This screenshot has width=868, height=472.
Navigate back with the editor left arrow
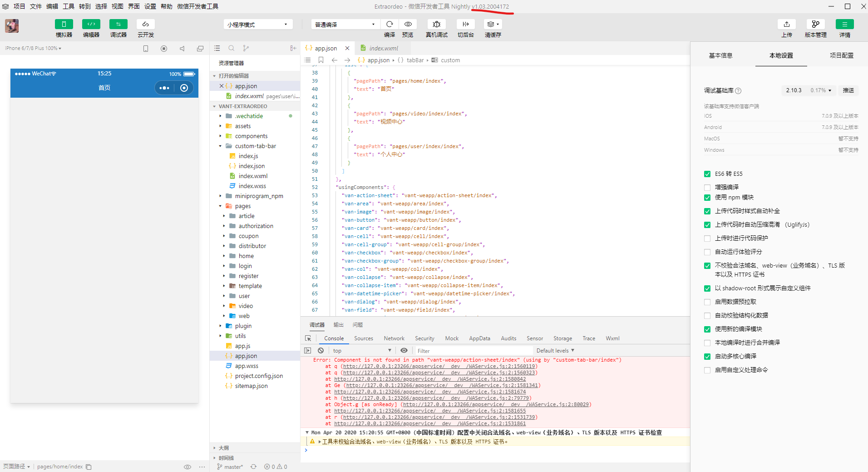point(335,60)
